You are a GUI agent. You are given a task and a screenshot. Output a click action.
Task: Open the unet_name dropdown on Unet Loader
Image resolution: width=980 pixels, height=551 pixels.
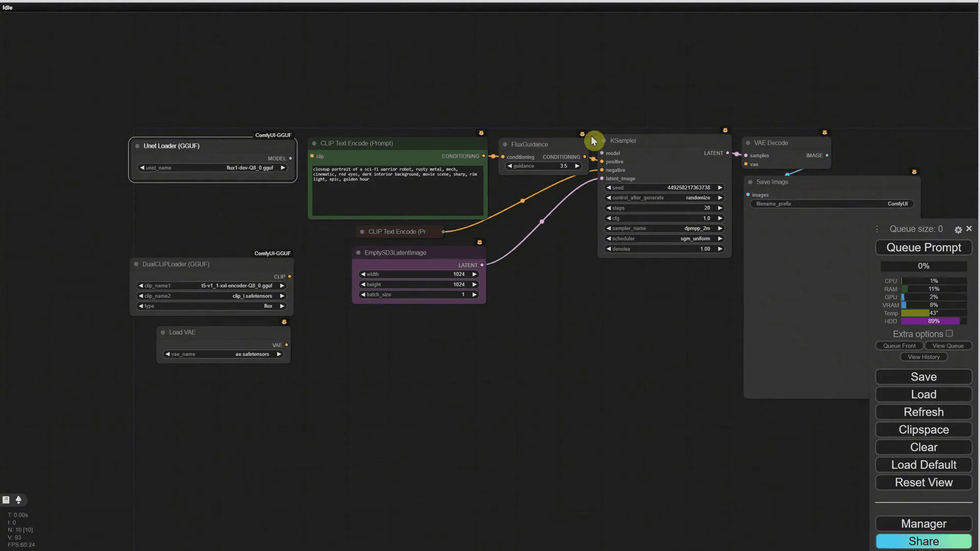point(212,167)
